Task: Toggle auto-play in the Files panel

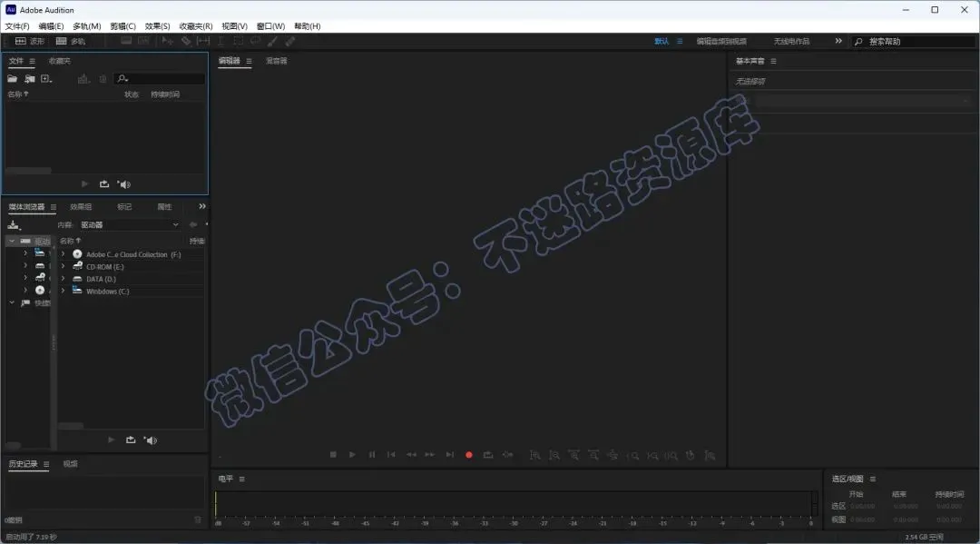Action: point(123,183)
